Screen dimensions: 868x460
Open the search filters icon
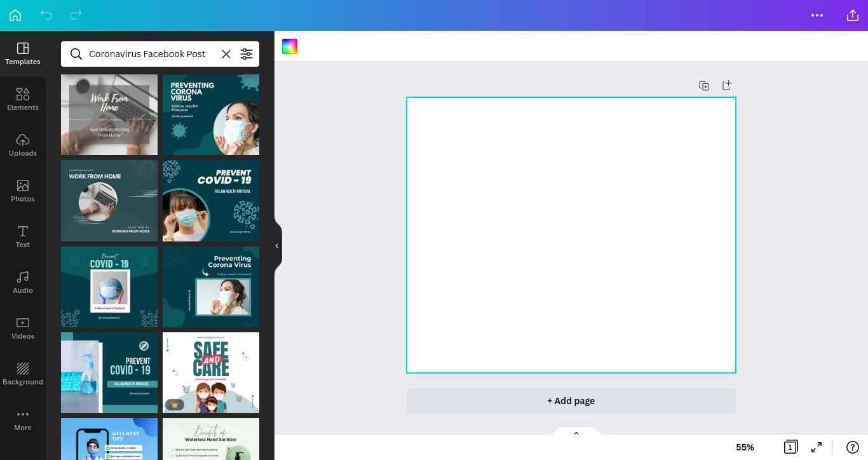247,54
